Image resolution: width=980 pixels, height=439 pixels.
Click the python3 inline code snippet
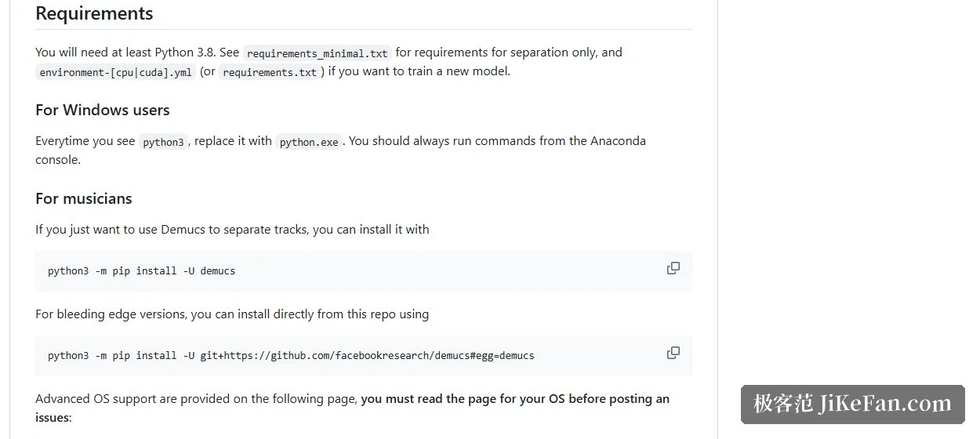(x=163, y=142)
